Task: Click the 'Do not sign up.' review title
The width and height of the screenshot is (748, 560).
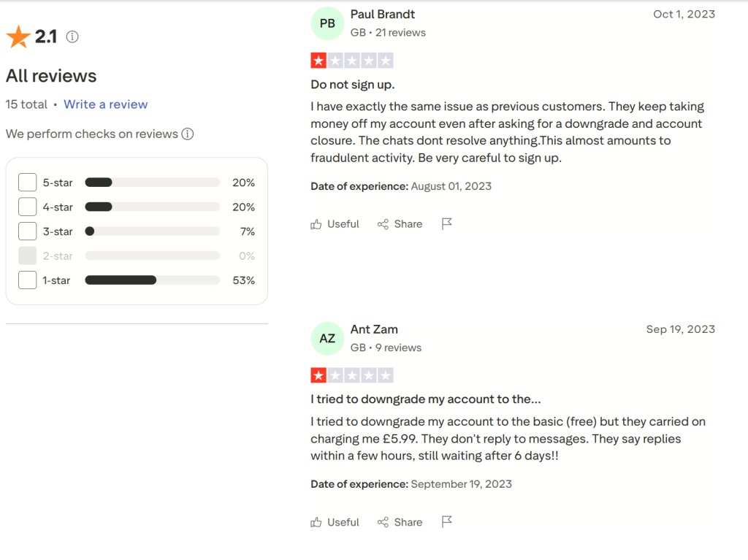Action: pyautogui.click(x=353, y=85)
